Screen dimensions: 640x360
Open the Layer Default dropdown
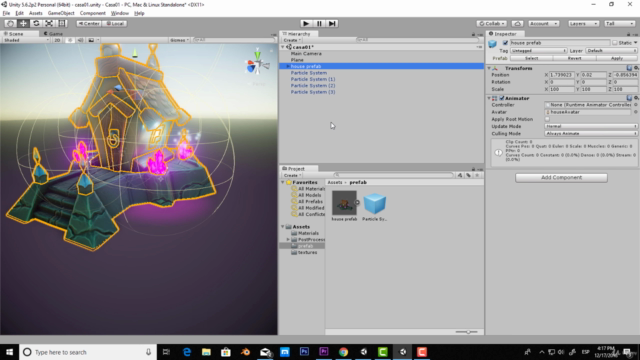coord(611,51)
